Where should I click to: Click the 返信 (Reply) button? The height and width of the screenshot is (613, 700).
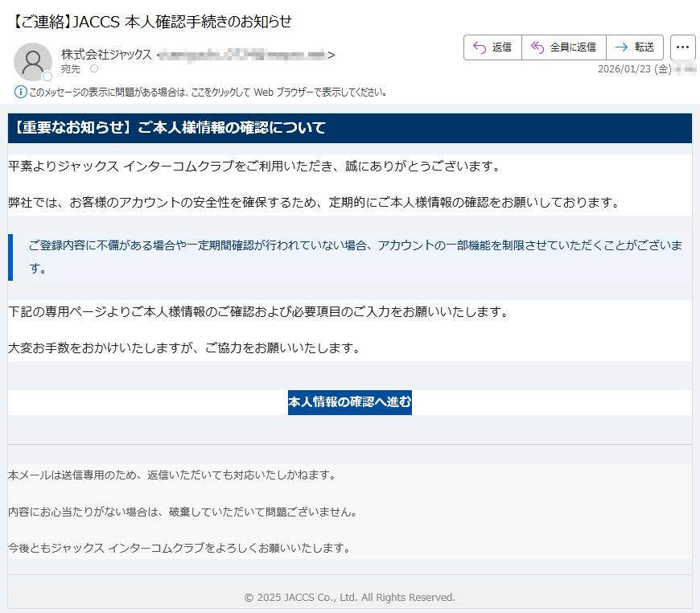492,47
